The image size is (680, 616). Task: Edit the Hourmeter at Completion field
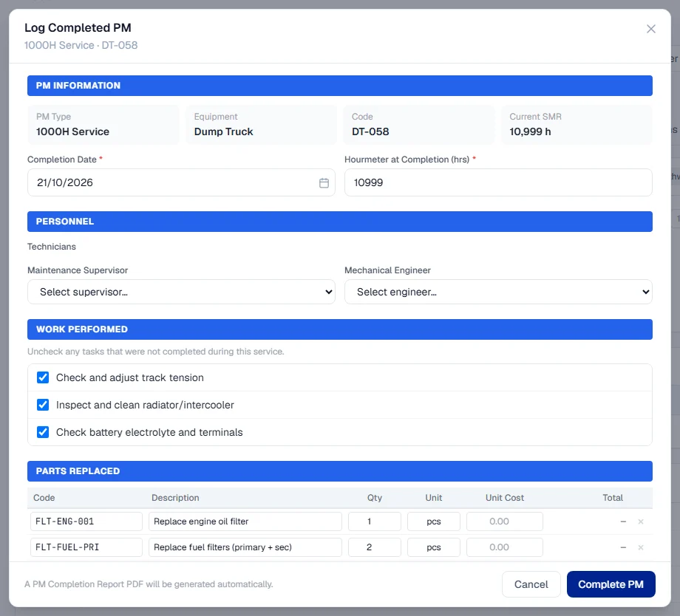tap(498, 182)
